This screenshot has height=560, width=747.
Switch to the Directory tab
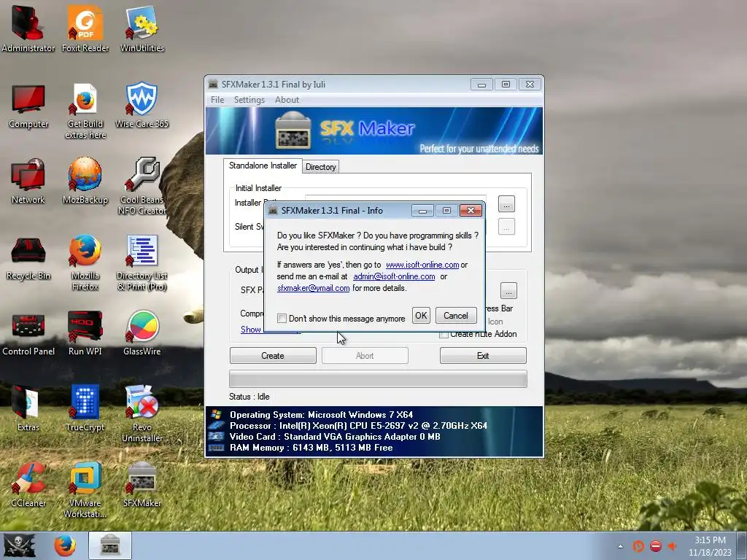[321, 167]
